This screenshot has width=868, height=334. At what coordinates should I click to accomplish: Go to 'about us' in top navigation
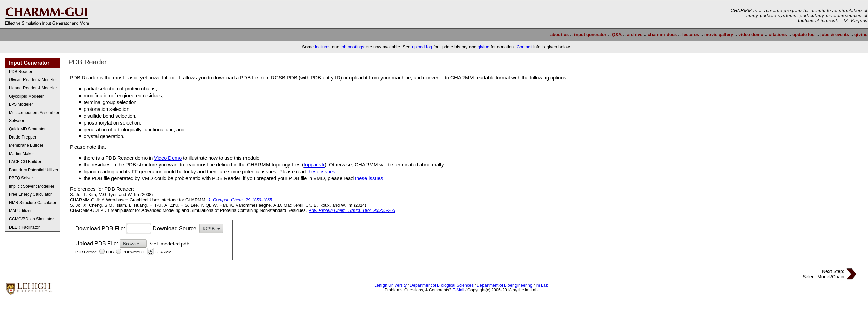pos(559,35)
